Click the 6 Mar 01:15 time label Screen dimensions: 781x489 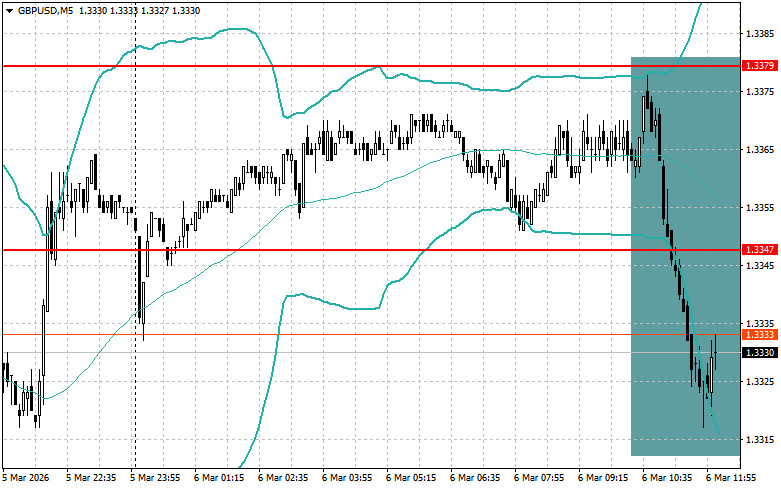(x=219, y=478)
